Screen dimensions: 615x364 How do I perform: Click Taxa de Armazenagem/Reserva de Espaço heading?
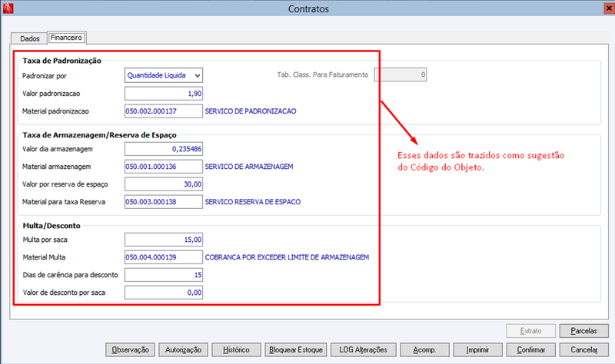point(100,135)
